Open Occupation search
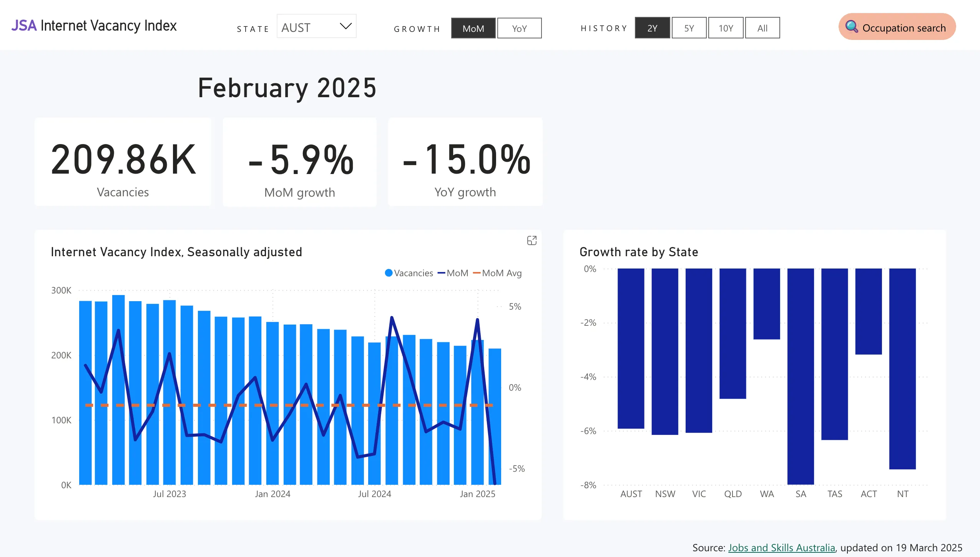This screenshot has height=557, width=980. (897, 27)
